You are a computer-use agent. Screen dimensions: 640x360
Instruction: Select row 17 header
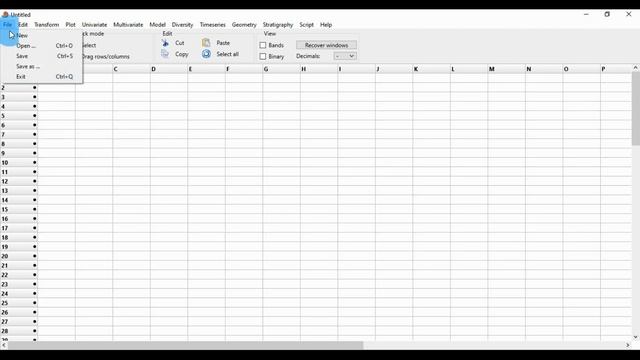point(19,228)
